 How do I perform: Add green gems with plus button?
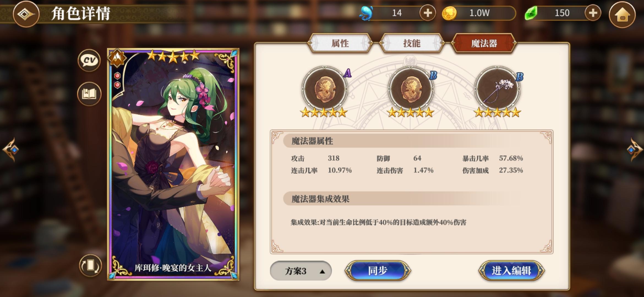point(593,13)
